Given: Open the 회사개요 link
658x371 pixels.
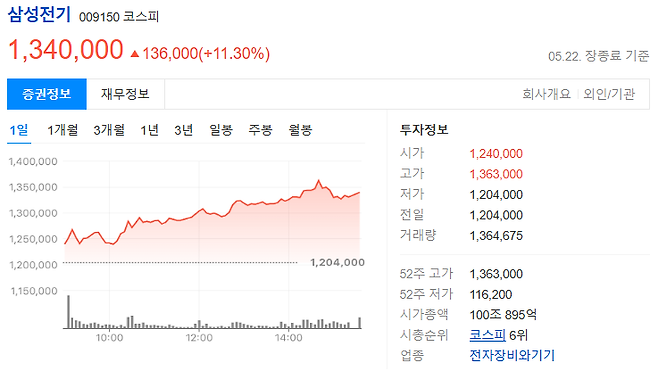Looking at the screenshot, I should [x=546, y=94].
